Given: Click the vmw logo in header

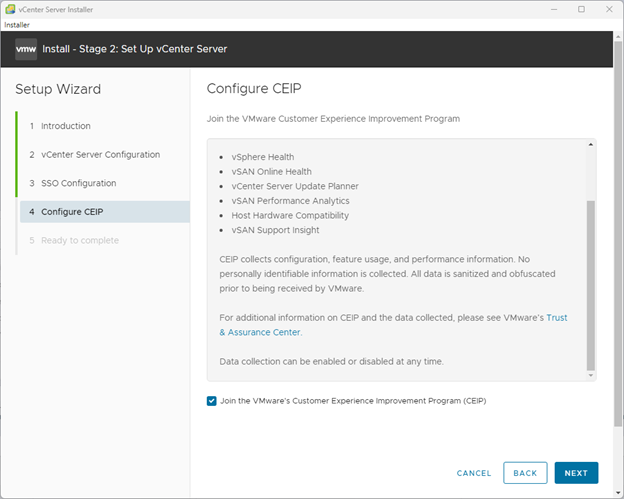Looking at the screenshot, I should point(26,49).
